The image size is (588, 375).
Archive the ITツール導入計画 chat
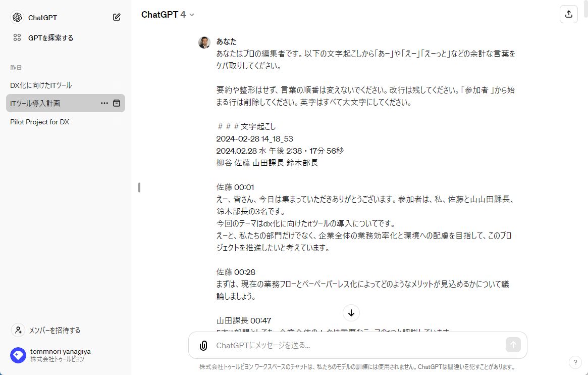[117, 103]
